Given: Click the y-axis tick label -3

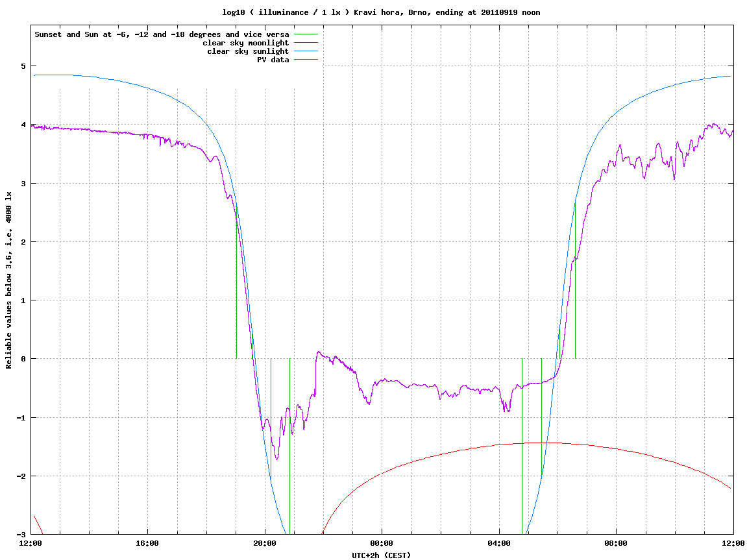Looking at the screenshot, I should pos(21,535).
